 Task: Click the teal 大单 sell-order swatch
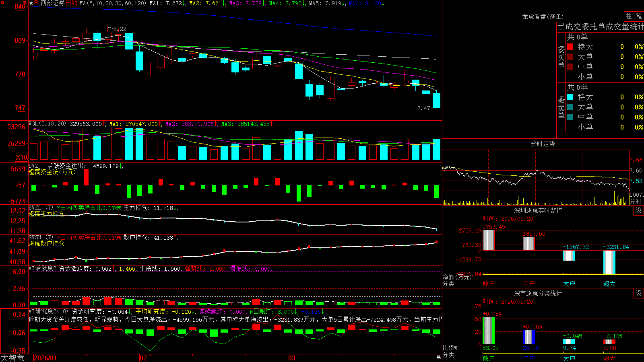pyautogui.click(x=570, y=107)
